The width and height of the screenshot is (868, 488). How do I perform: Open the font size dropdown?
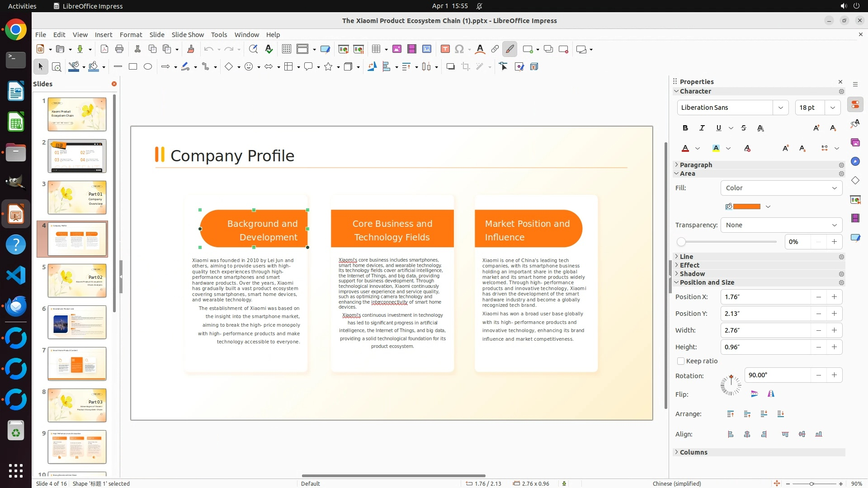pos(833,108)
